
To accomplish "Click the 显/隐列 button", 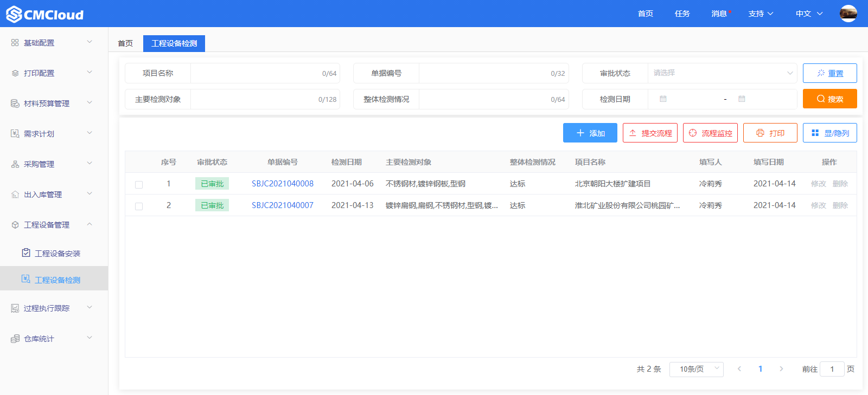I will tap(830, 133).
